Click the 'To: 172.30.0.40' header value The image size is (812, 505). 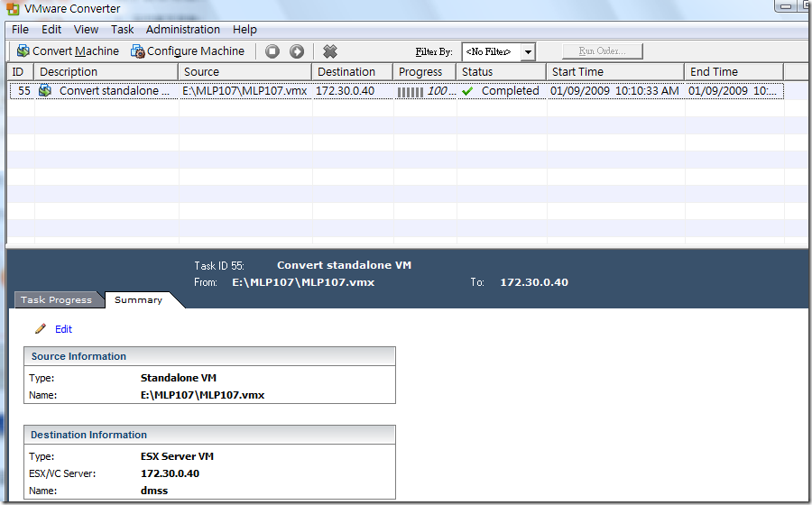click(534, 282)
